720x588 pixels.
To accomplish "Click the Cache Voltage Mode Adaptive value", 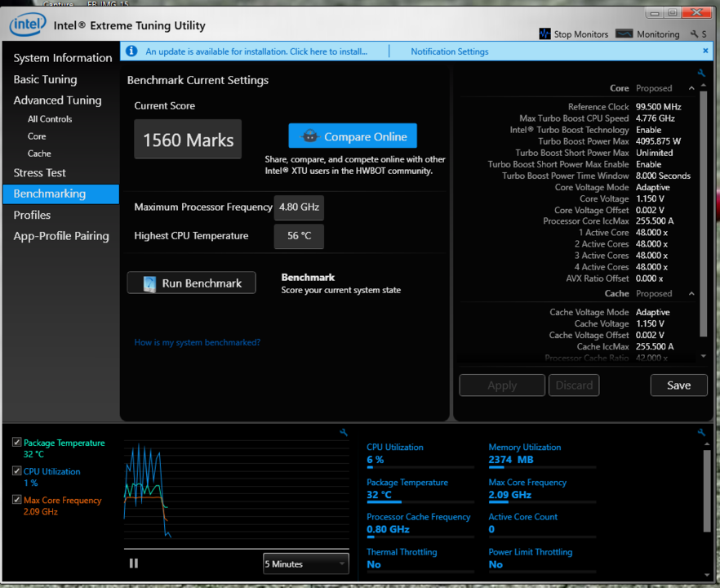I will (x=652, y=312).
